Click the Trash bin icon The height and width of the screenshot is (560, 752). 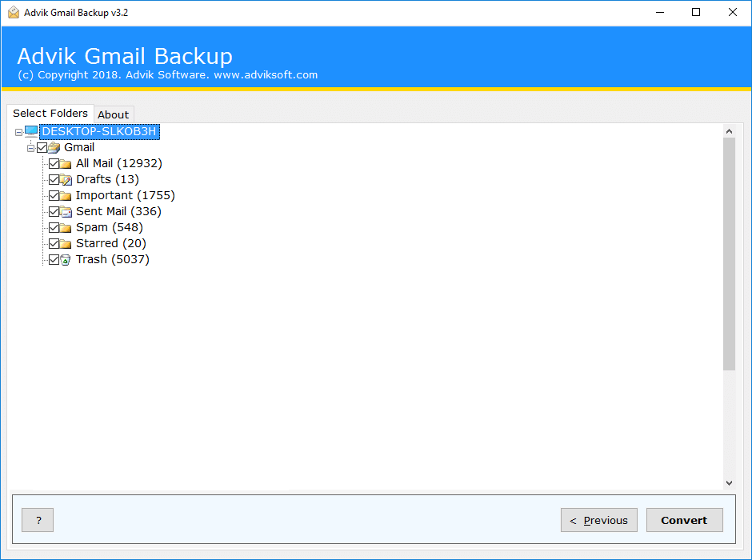[66, 260]
